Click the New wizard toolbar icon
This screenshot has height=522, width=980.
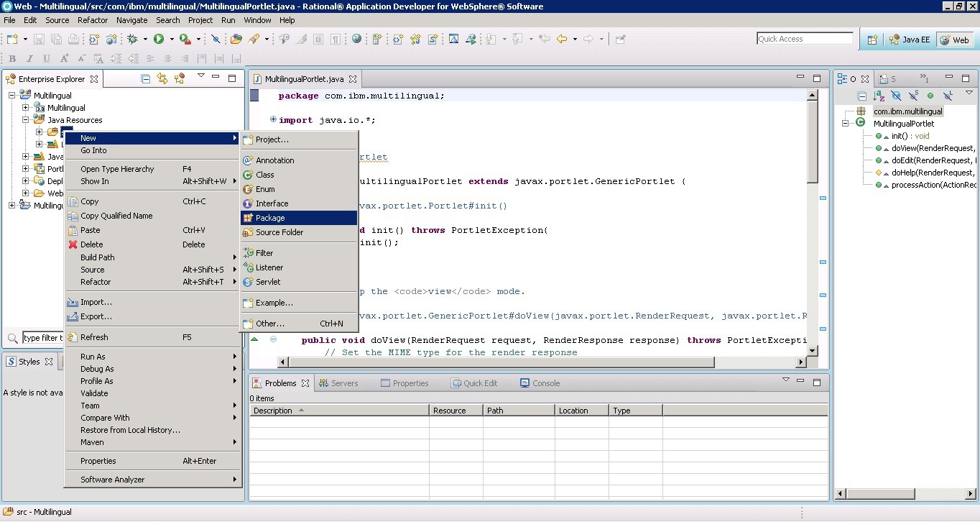pos(13,39)
